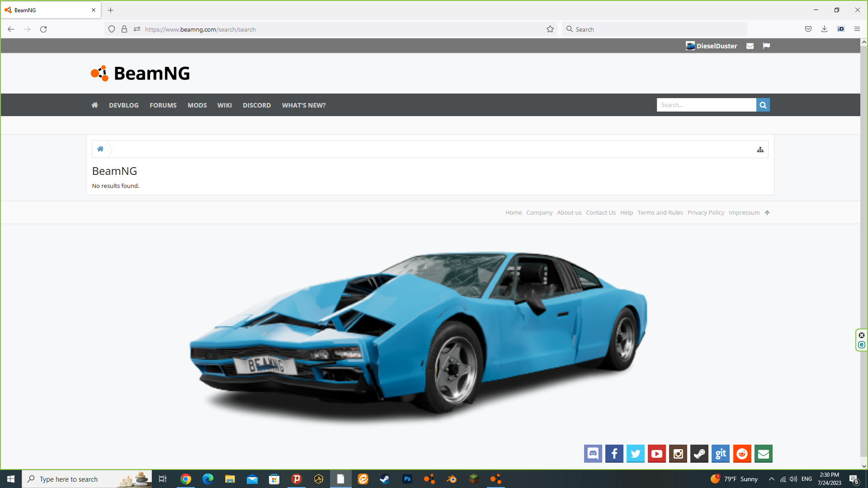This screenshot has height=488, width=868.
Task: Click the Privacy Policy footer link
Action: click(706, 213)
